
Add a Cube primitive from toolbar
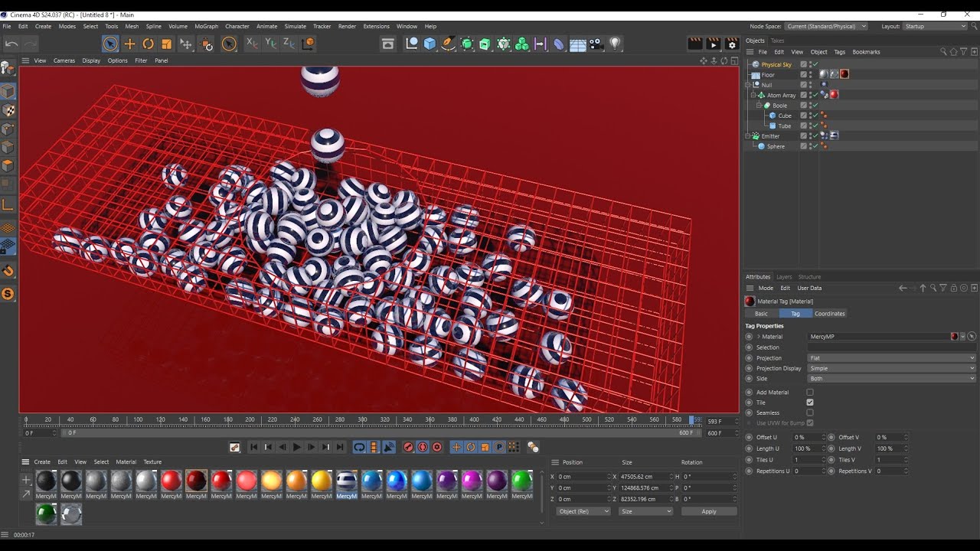430,44
